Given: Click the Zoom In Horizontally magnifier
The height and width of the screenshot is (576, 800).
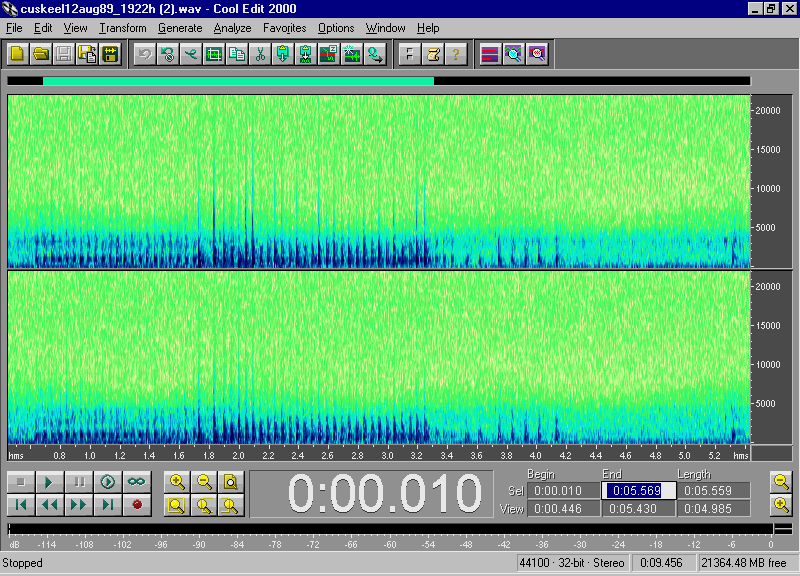Looking at the screenshot, I should point(177,482).
